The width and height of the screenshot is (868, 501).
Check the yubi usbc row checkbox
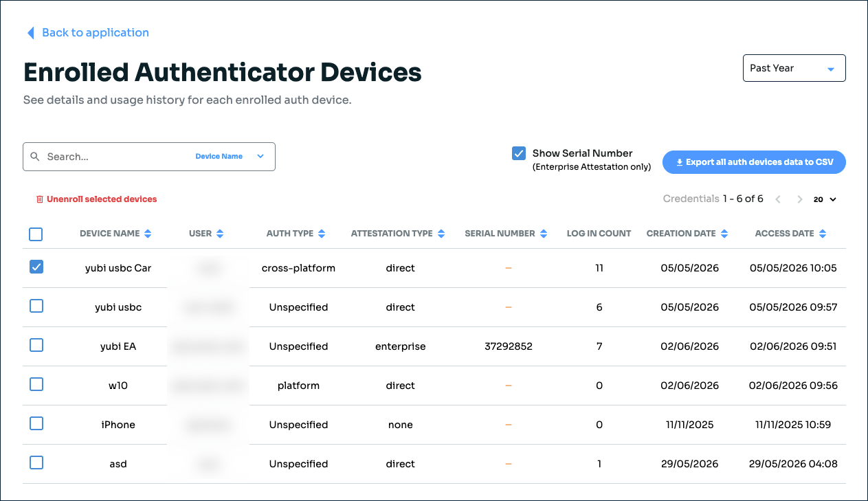click(36, 306)
